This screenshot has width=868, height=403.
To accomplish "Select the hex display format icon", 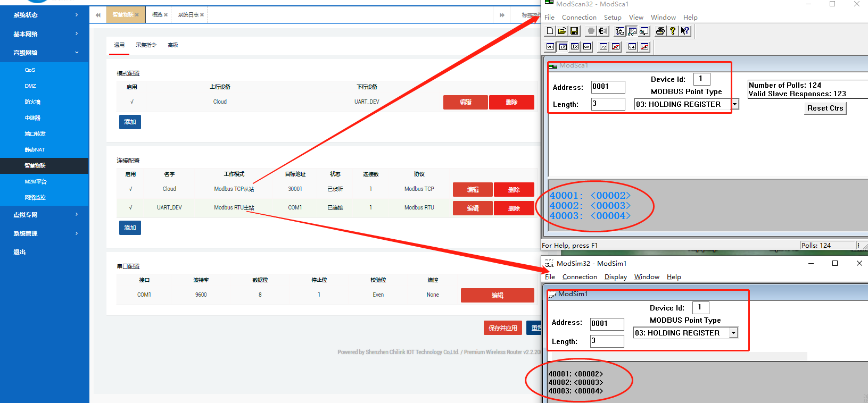I will tap(587, 47).
